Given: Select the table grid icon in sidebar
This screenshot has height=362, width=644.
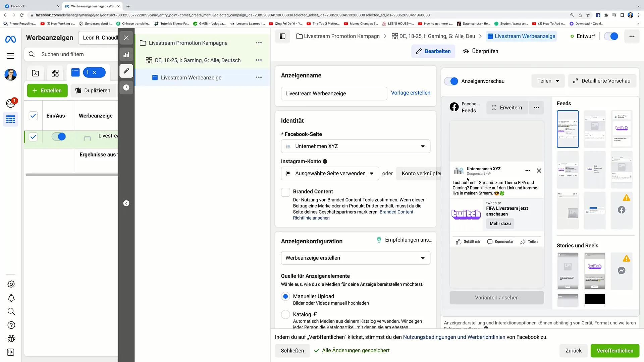Looking at the screenshot, I should (11, 119).
